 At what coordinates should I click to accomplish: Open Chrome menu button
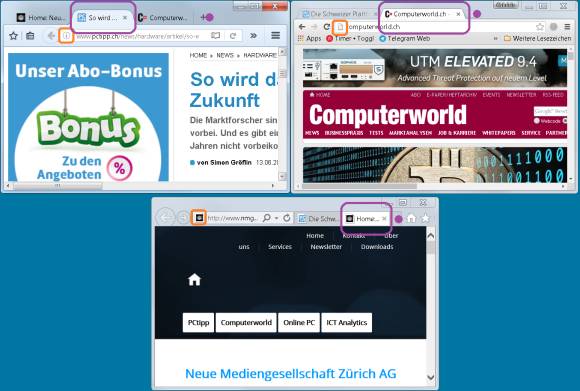coord(567,27)
